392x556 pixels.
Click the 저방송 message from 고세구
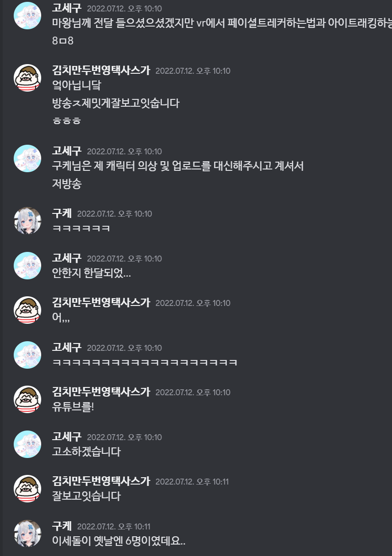(x=67, y=184)
